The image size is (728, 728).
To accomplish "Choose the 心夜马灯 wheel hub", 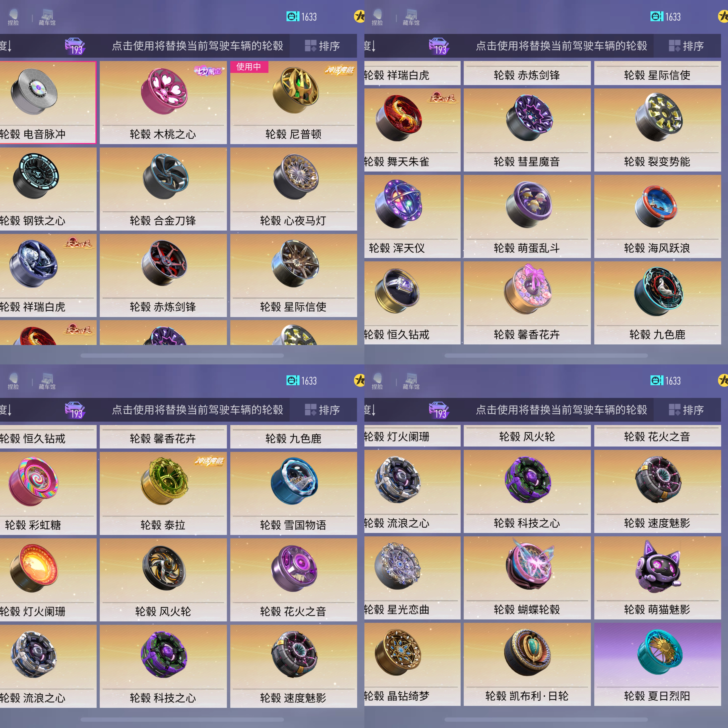I will point(294,189).
